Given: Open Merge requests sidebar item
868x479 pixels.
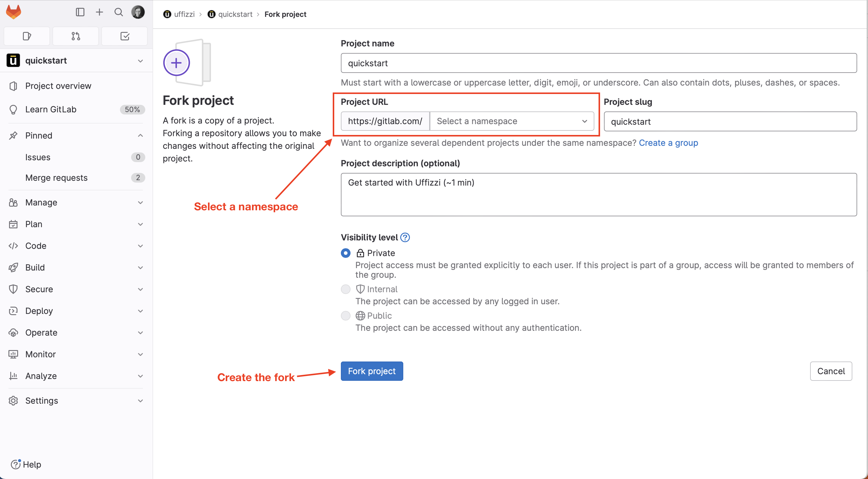Looking at the screenshot, I should coord(56,177).
